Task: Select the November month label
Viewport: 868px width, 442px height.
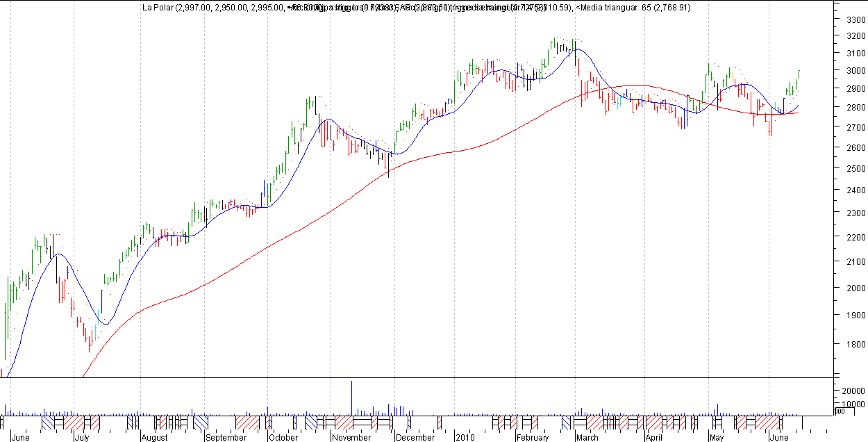Action: [353, 438]
